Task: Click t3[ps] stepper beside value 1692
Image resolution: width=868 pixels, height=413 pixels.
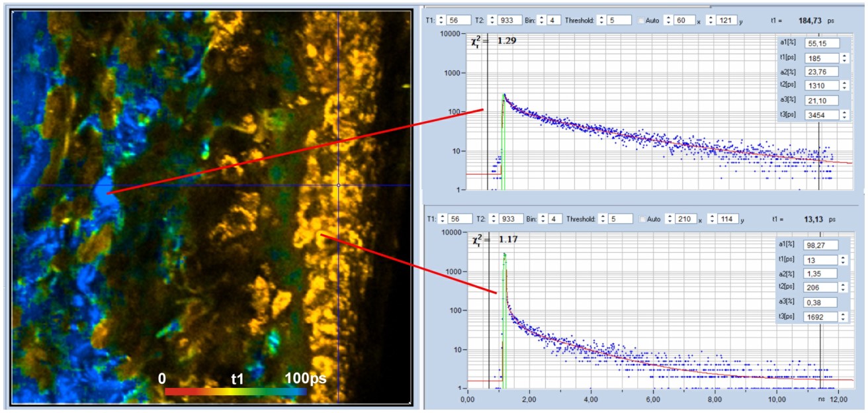Action: coord(844,316)
